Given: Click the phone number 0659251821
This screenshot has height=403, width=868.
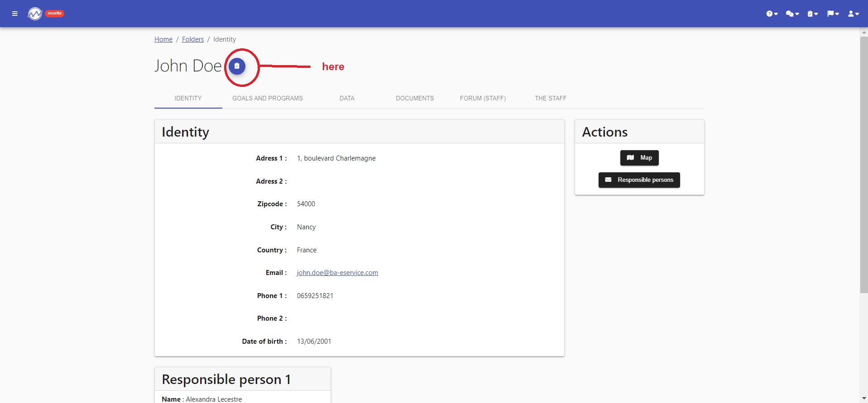Looking at the screenshot, I should 315,296.
